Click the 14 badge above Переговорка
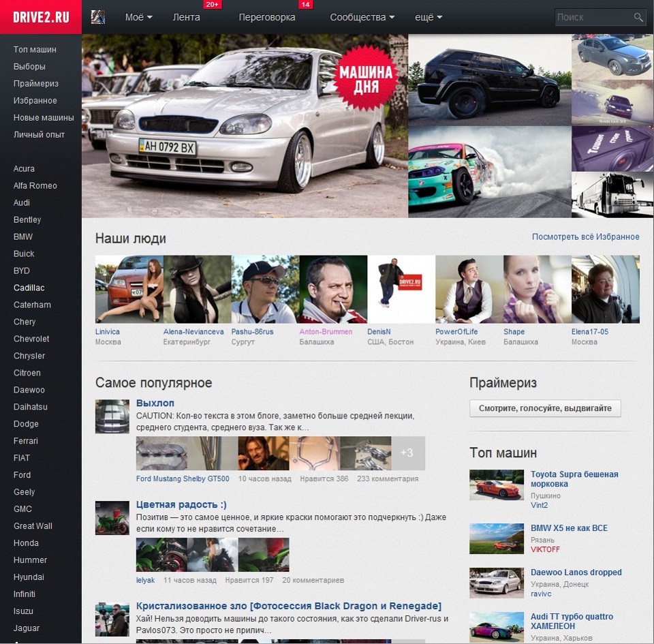The width and height of the screenshot is (654, 644). click(x=305, y=4)
